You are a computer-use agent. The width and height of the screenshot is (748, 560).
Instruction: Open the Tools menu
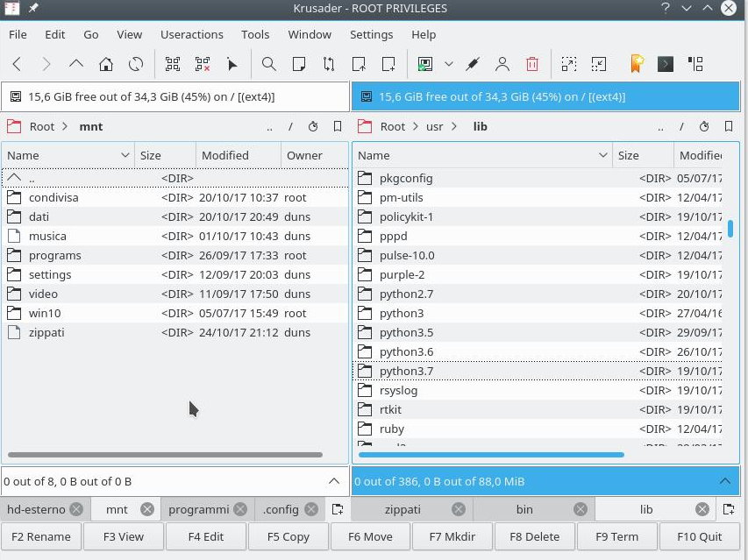255,34
